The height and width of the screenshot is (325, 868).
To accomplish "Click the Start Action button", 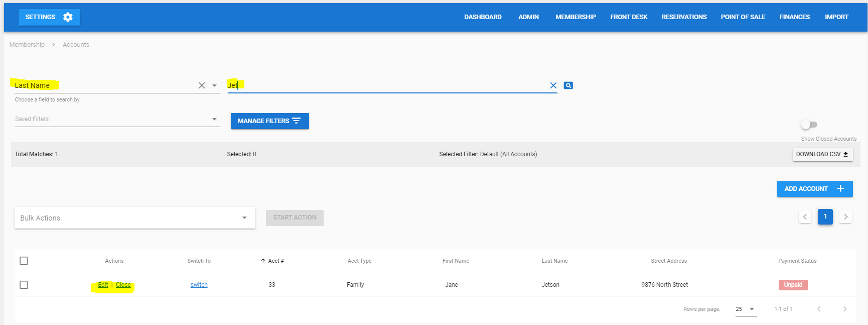I will point(295,218).
